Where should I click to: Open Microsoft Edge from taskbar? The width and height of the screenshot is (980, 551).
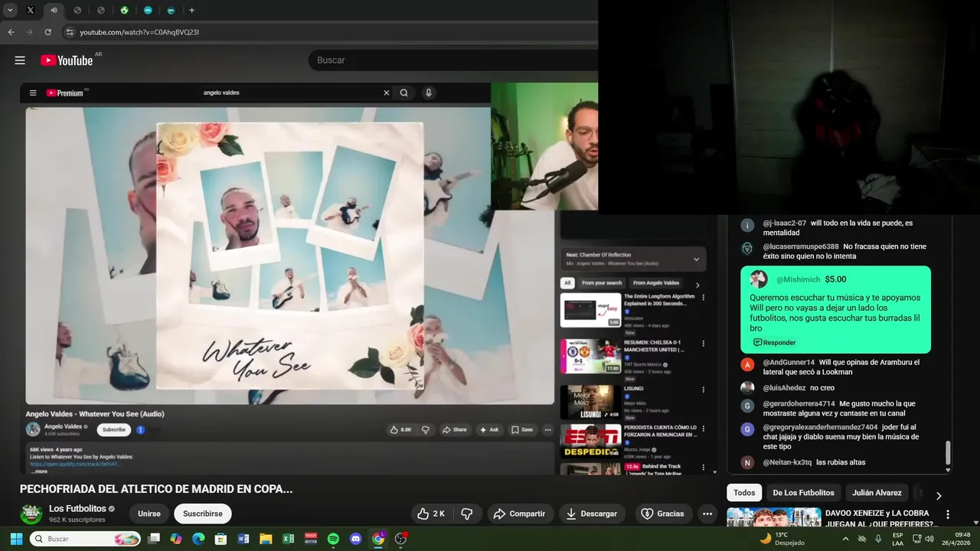[x=198, y=539]
